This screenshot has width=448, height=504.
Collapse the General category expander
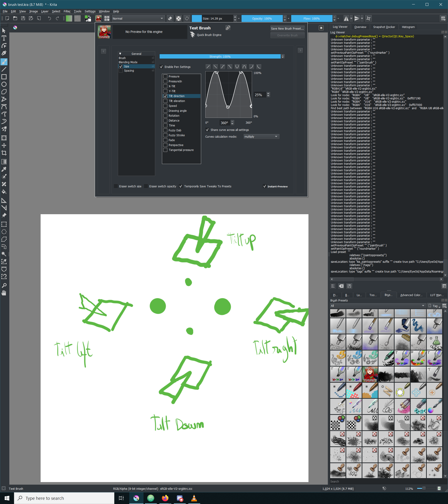120,54
